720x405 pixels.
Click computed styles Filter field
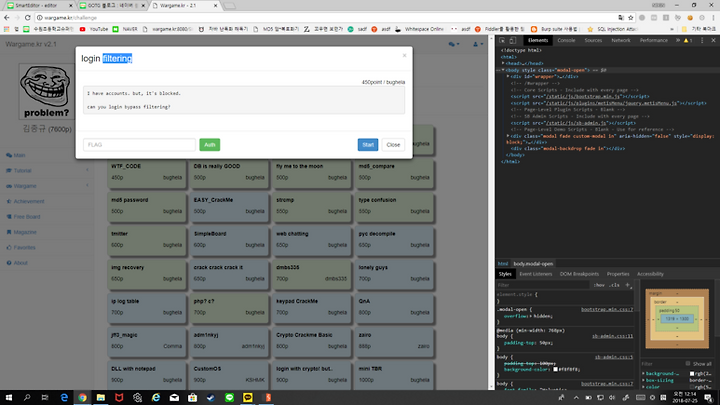click(660, 364)
